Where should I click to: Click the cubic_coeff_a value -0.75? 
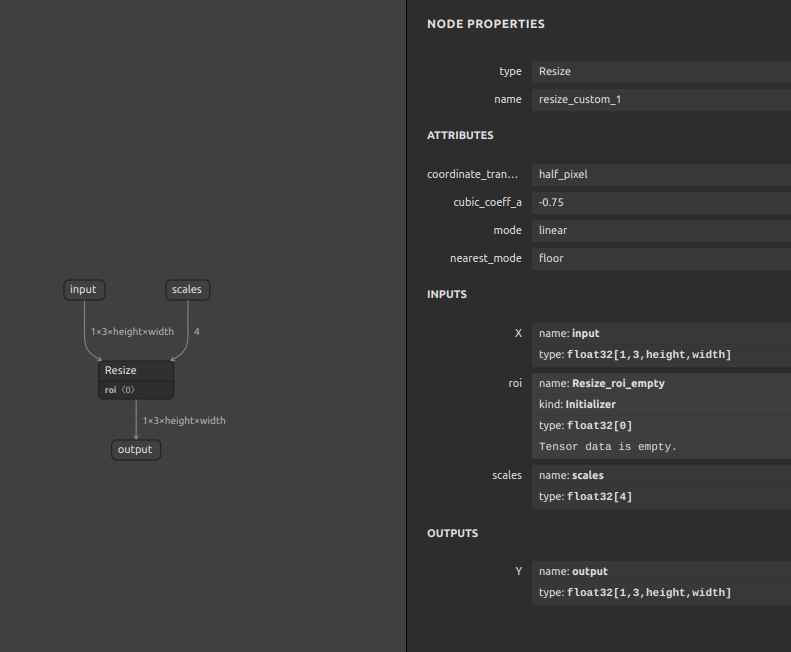coord(661,202)
